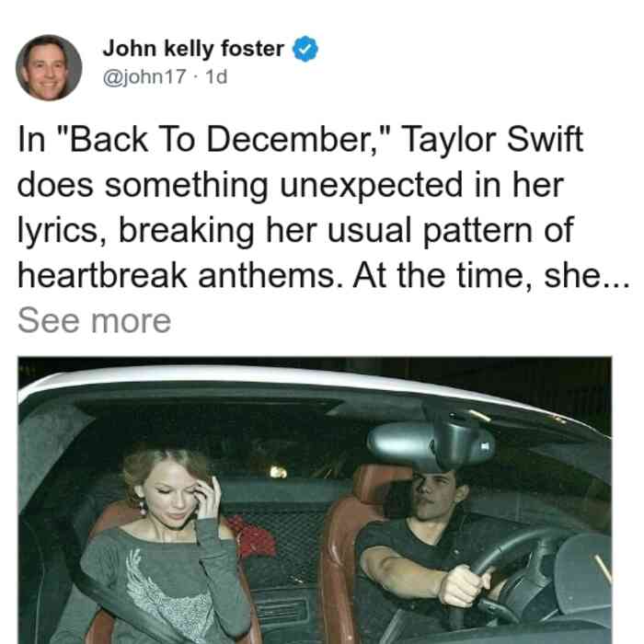The width and height of the screenshot is (644, 644).
Task: Click the word "unexpected" in the post text
Action: [x=372, y=187]
